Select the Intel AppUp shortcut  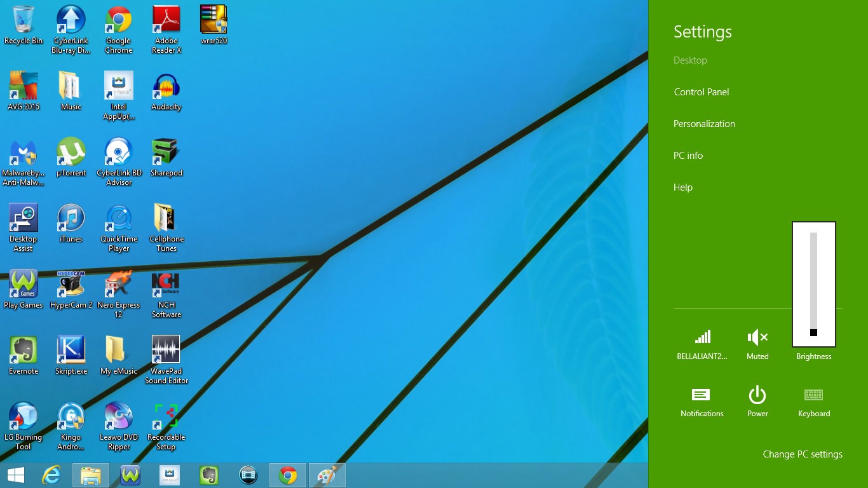point(119,96)
